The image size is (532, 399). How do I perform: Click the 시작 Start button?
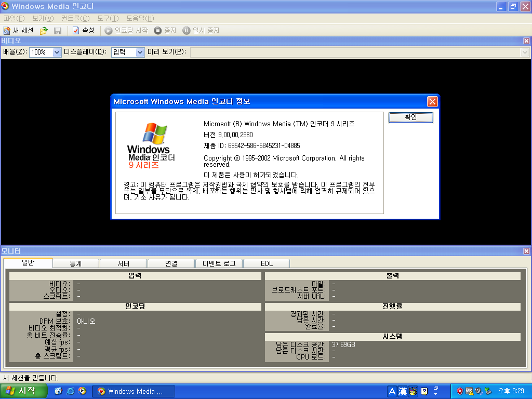click(x=23, y=391)
